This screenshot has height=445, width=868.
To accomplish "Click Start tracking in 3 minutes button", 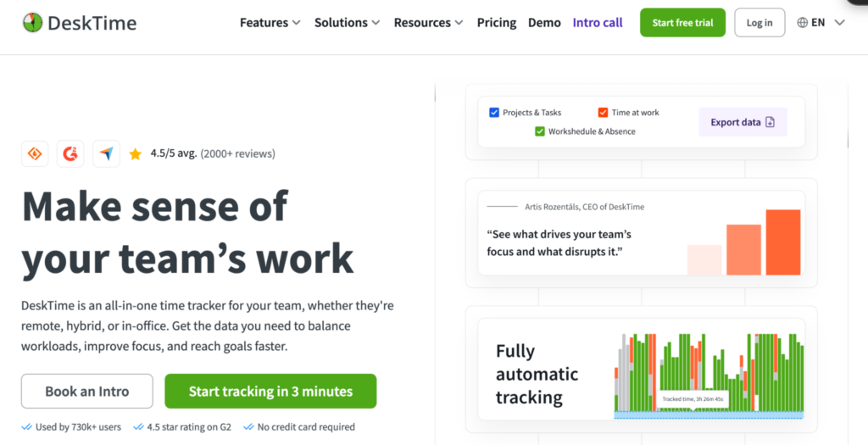I will click(x=270, y=392).
